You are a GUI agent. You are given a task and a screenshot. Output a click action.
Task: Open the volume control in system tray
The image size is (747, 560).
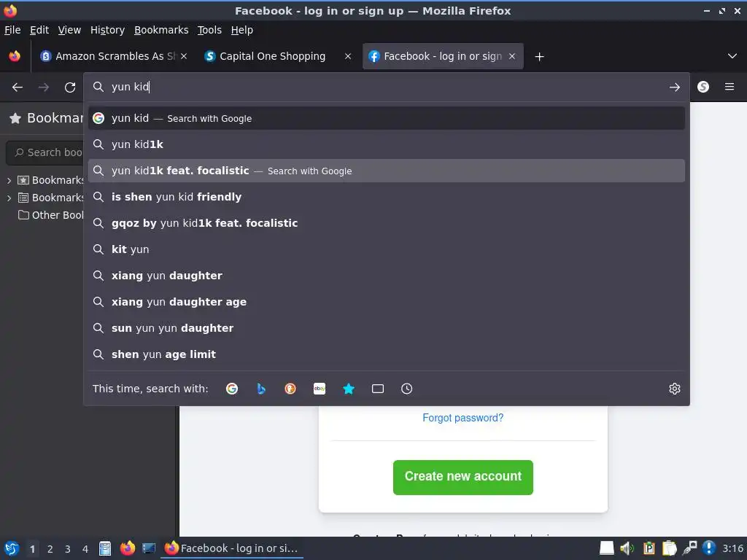coord(627,548)
